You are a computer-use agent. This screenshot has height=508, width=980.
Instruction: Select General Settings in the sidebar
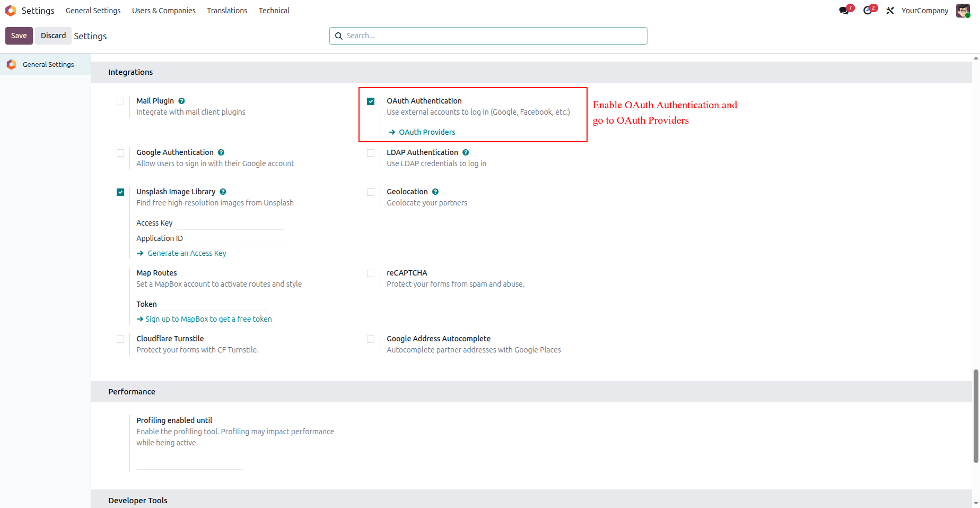pyautogui.click(x=46, y=64)
